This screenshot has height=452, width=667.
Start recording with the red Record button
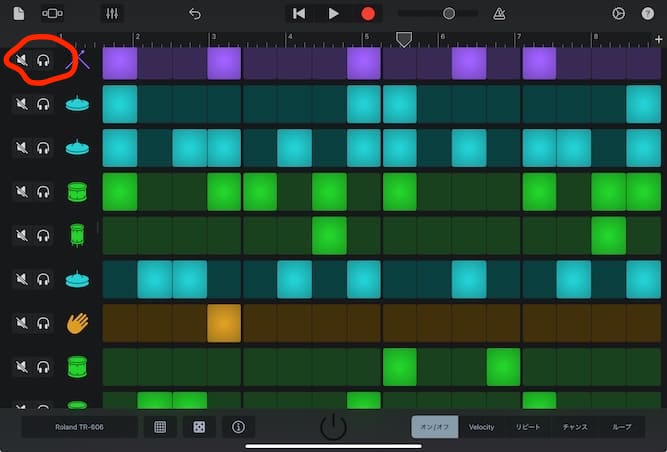(368, 14)
